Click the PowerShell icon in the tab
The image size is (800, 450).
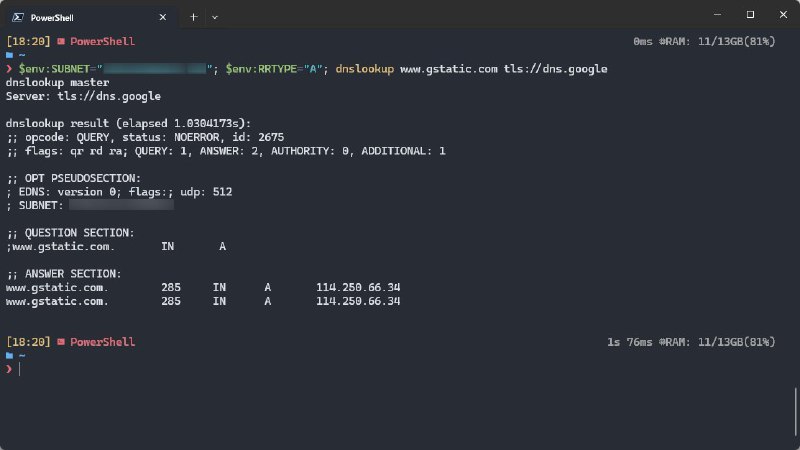point(18,16)
